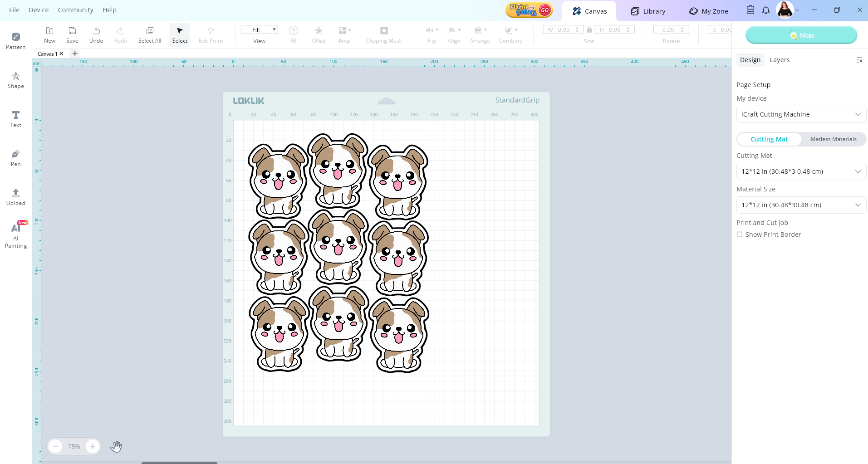The height and width of the screenshot is (464, 868).
Task: Open the Community menu
Action: (x=75, y=10)
